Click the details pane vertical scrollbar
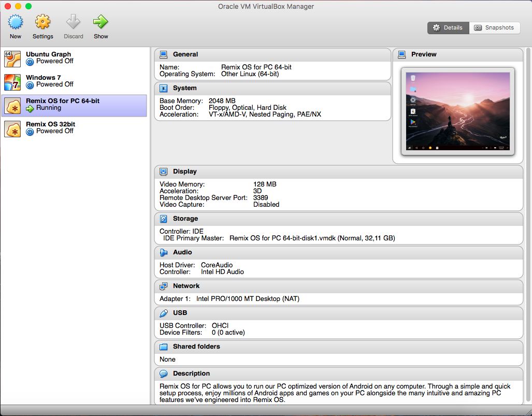Viewport: 532px width, 416px height. click(528, 224)
